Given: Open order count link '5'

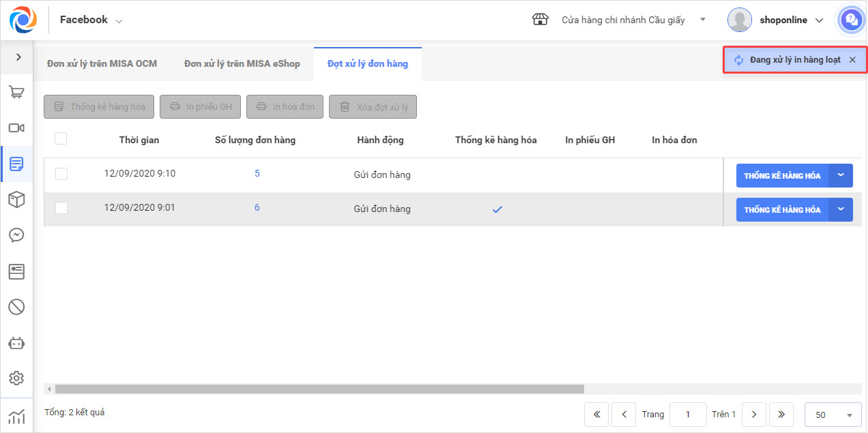Looking at the screenshot, I should click(257, 174).
